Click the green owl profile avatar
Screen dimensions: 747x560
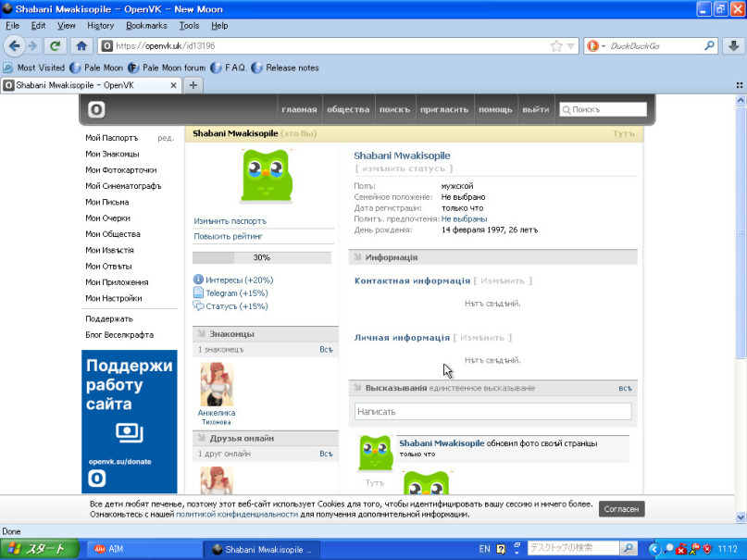[x=267, y=176]
